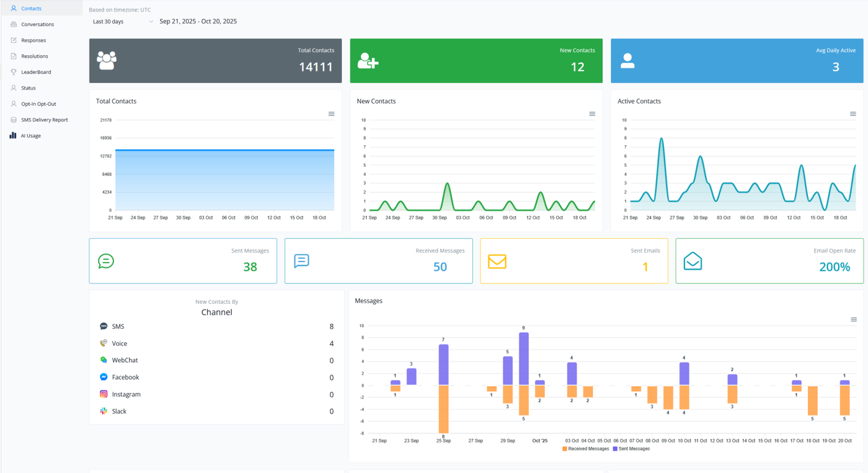Open the New Contacts chart hamburger menu

(x=592, y=114)
